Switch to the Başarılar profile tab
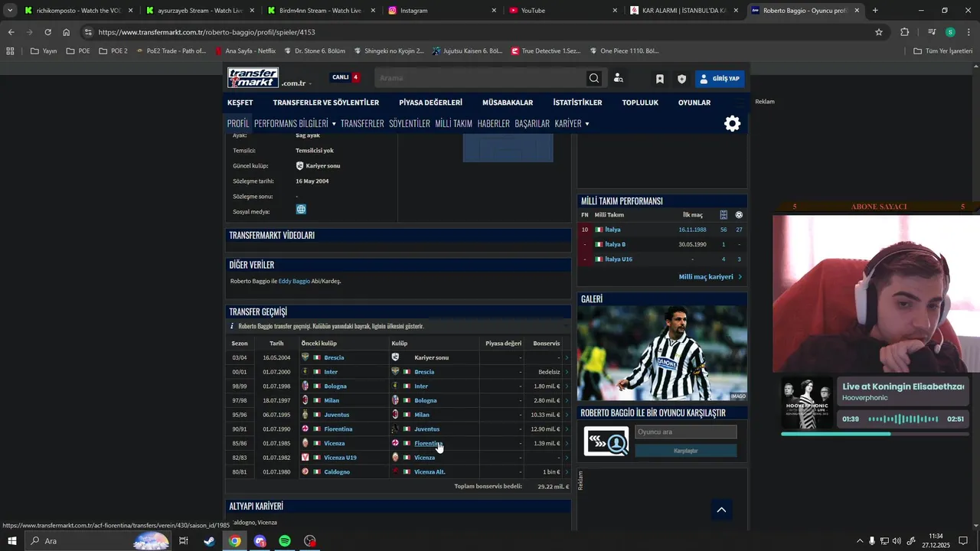This screenshot has width=980, height=551. (532, 123)
